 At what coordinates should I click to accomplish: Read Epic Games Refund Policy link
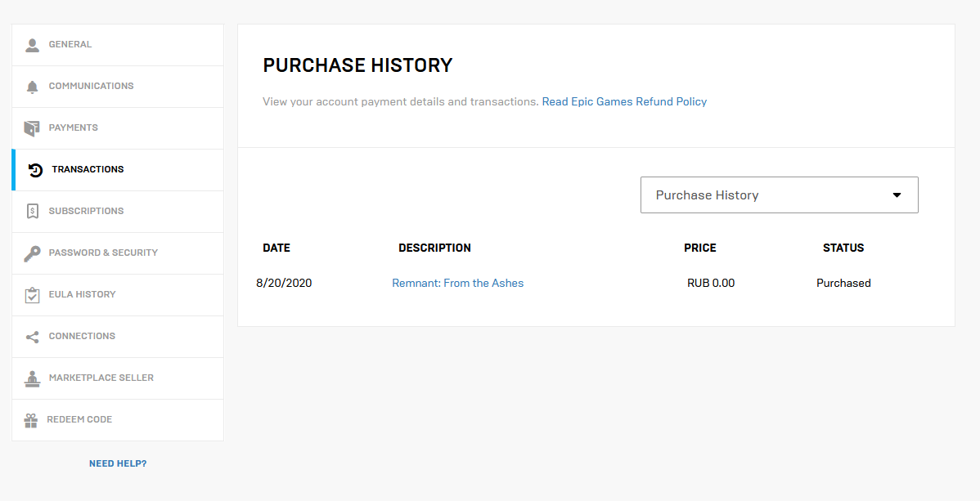point(624,102)
